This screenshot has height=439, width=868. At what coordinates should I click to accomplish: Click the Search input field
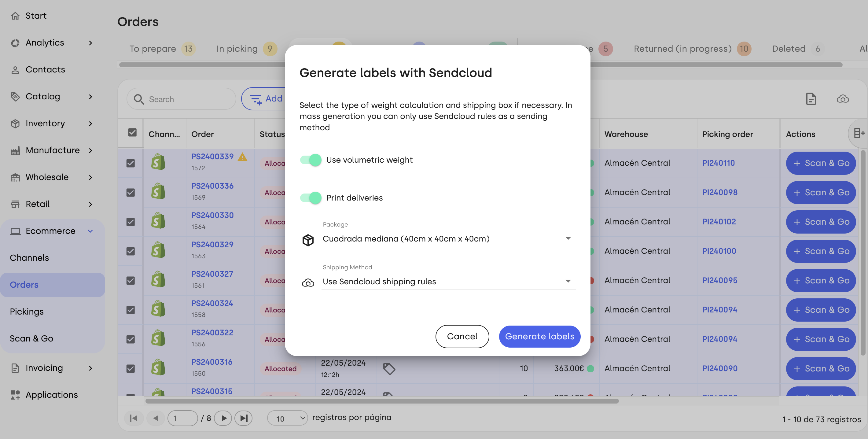[x=181, y=99]
